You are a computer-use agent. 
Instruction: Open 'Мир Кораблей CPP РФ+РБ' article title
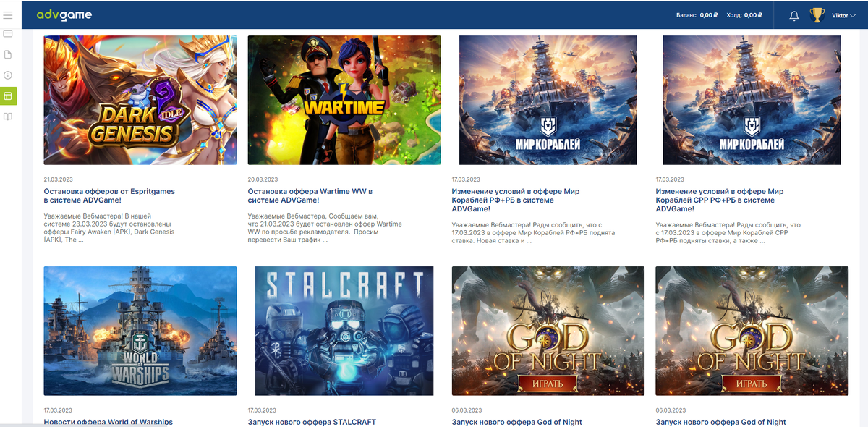(x=720, y=200)
